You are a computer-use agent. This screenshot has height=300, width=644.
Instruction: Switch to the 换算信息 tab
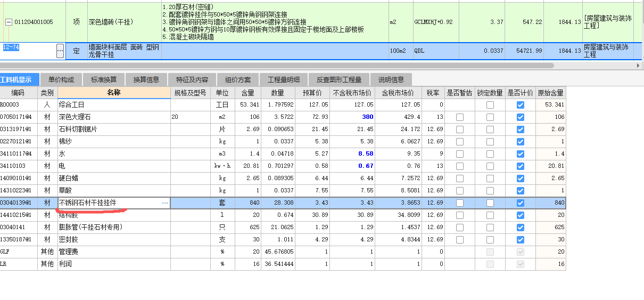[146, 80]
